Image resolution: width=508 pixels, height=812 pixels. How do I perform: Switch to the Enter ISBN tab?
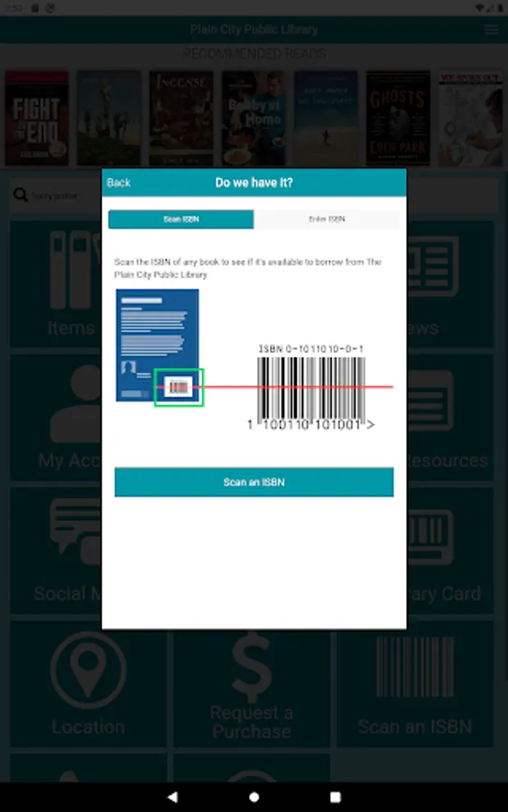[x=327, y=219]
